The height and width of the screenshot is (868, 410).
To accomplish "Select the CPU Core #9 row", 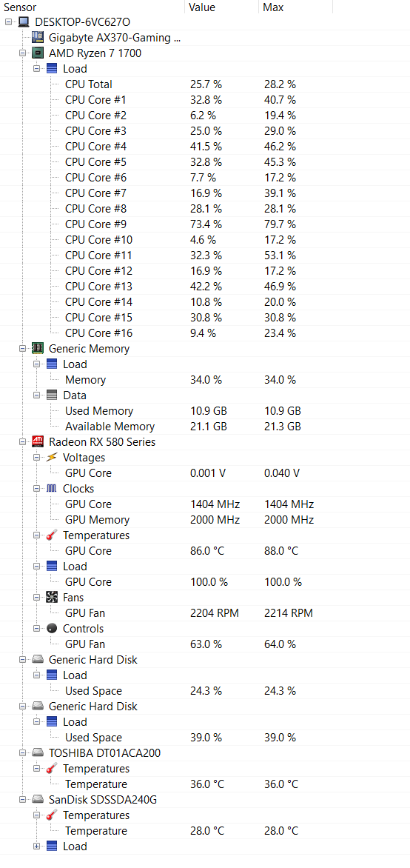I will [x=205, y=224].
